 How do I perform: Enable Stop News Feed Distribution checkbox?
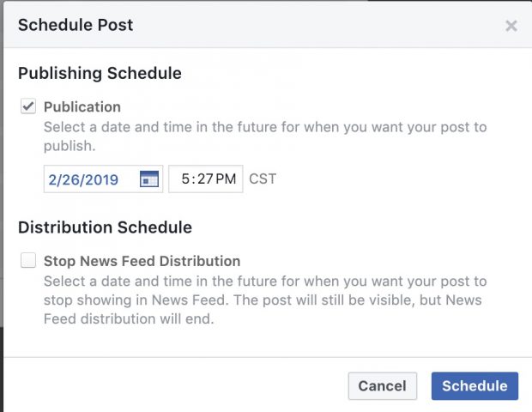(28, 260)
